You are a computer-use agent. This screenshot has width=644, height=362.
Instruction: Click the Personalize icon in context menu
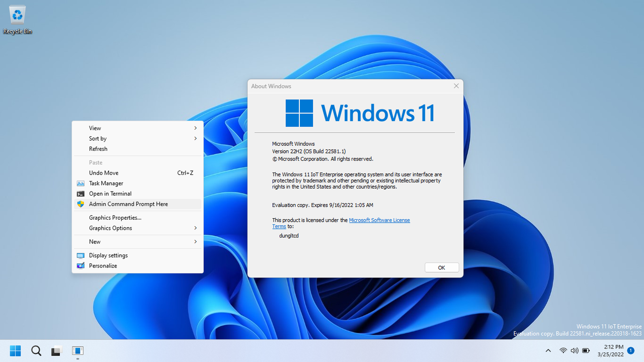click(x=80, y=265)
